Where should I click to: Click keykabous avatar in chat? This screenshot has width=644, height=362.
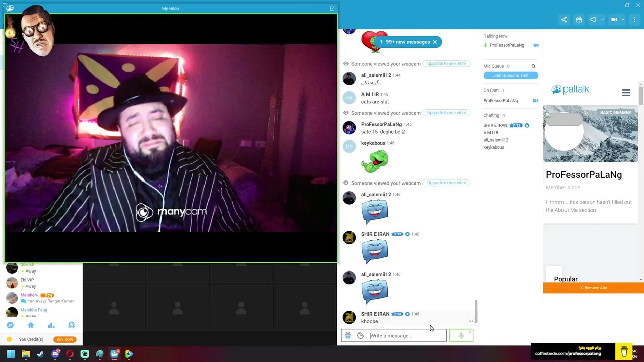point(349,146)
